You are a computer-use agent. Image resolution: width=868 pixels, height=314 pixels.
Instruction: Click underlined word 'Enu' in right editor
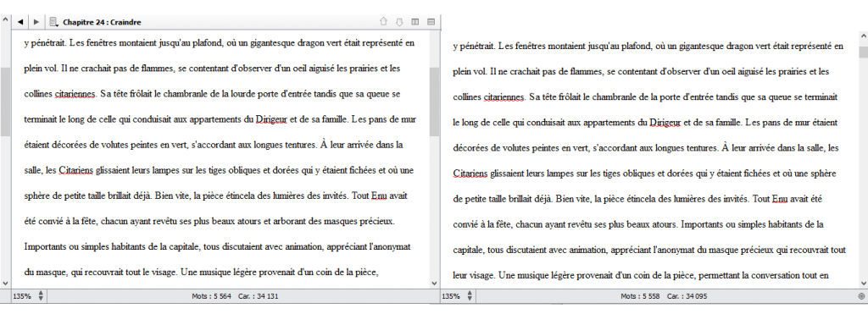779,199
